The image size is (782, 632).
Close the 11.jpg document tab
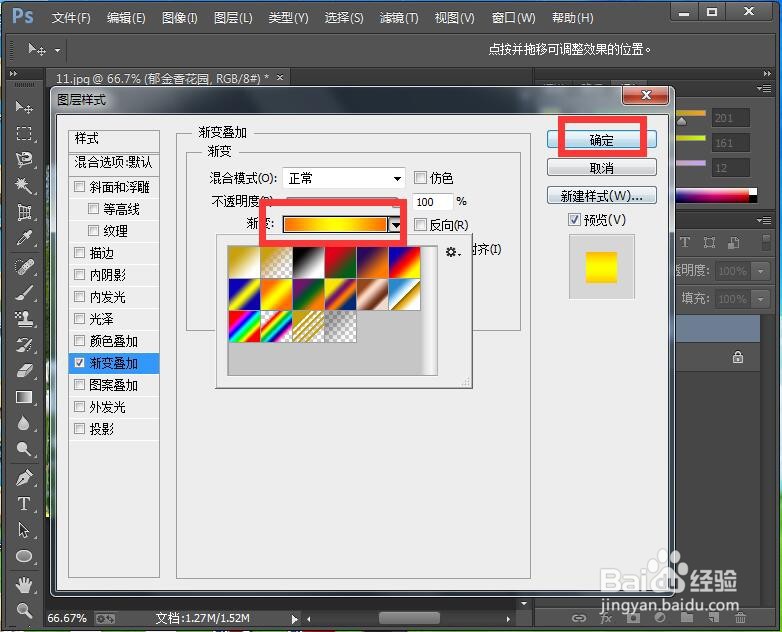click(280, 77)
